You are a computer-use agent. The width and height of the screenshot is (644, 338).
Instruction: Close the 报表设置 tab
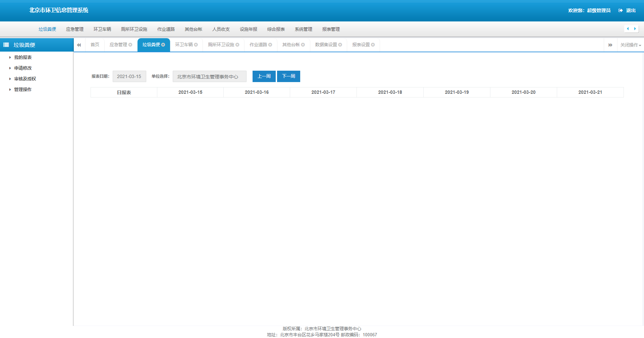coord(373,45)
